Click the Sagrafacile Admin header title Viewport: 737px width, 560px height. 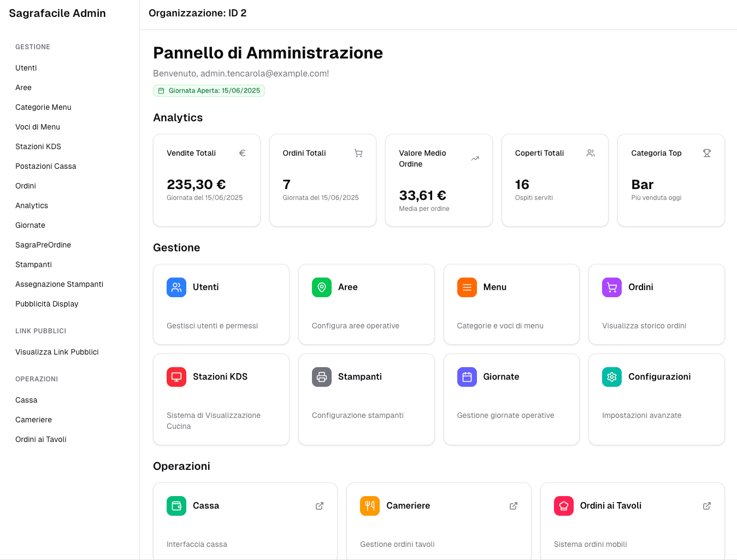point(57,13)
